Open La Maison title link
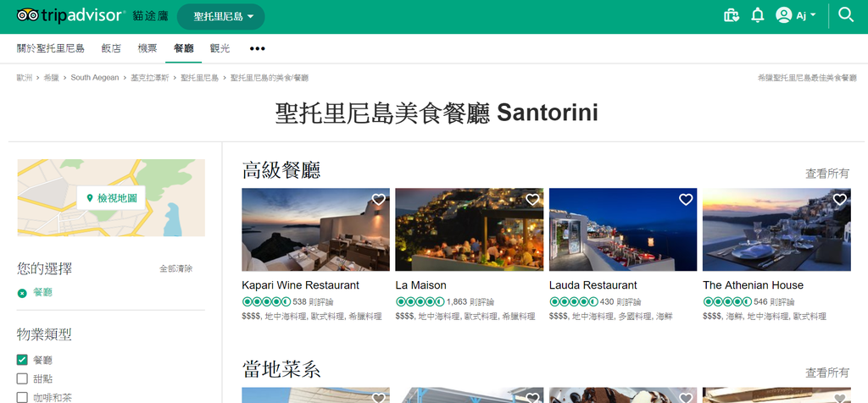This screenshot has height=403, width=868. [420, 285]
